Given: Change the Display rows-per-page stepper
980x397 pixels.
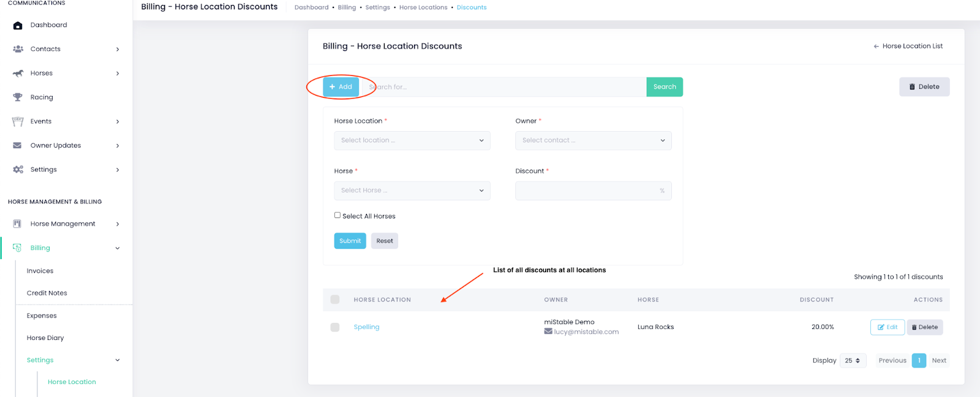Looking at the screenshot, I should click(x=853, y=361).
